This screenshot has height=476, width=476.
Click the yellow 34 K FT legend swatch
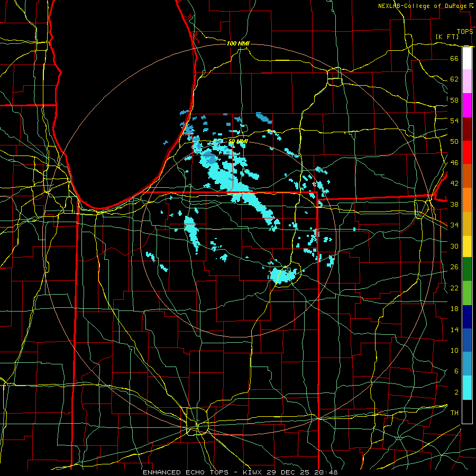pos(467,246)
